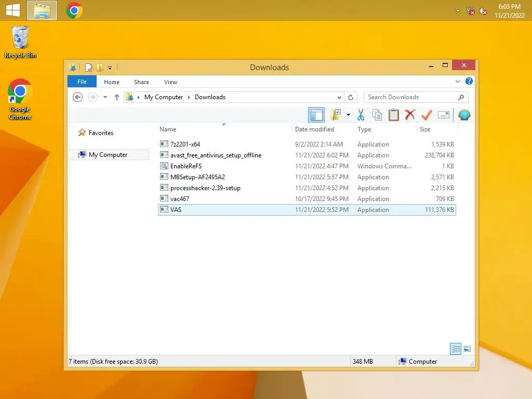The height and width of the screenshot is (399, 532).
Task: Select the Google Chrome desktop shortcut
Action: pos(20,99)
